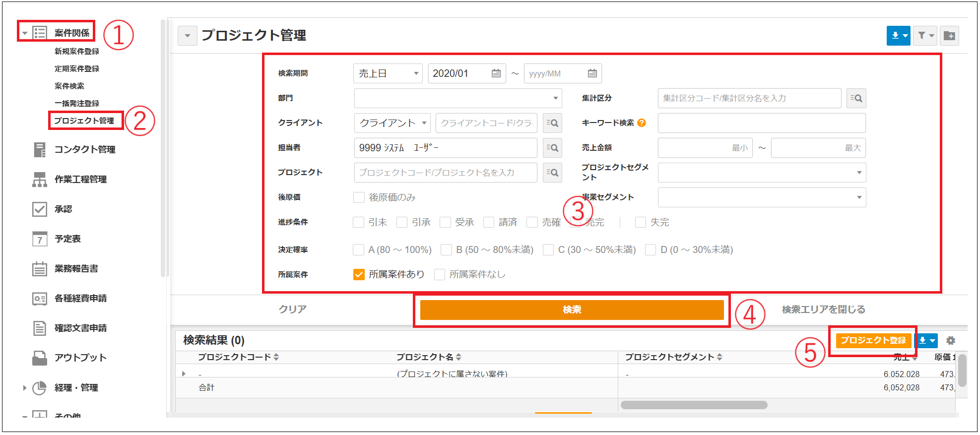980x435 pixels.
Task: Click the 経理・管理 pie chart icon
Action: click(x=40, y=388)
